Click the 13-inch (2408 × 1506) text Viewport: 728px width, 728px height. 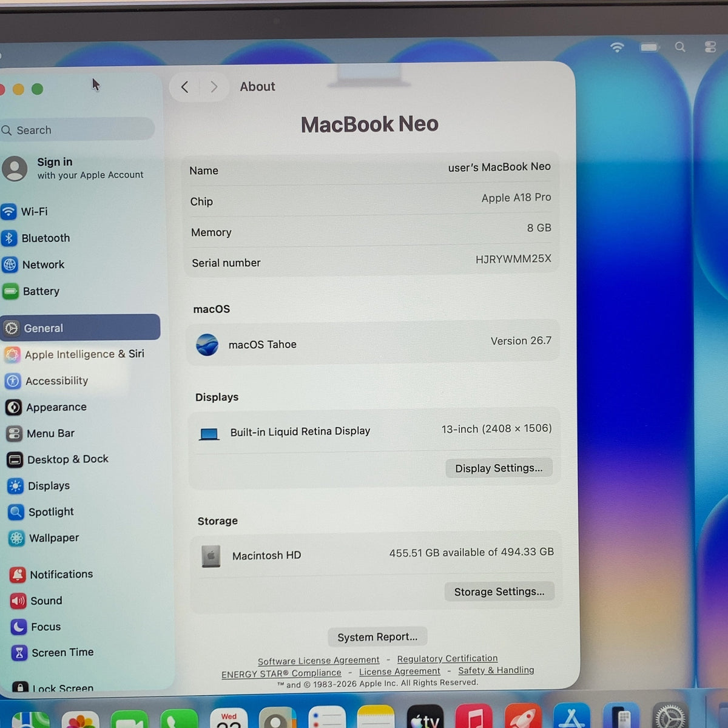(x=497, y=429)
